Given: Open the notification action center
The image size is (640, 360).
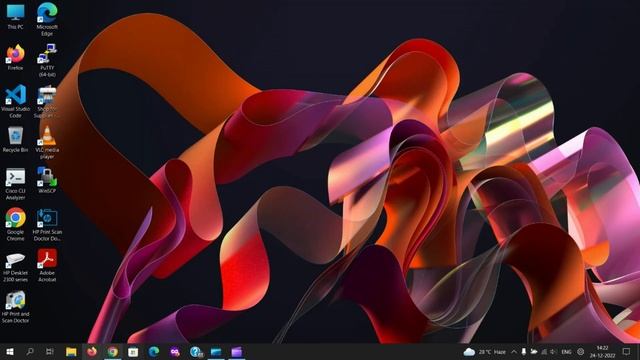Looking at the screenshot, I should [x=627, y=351].
